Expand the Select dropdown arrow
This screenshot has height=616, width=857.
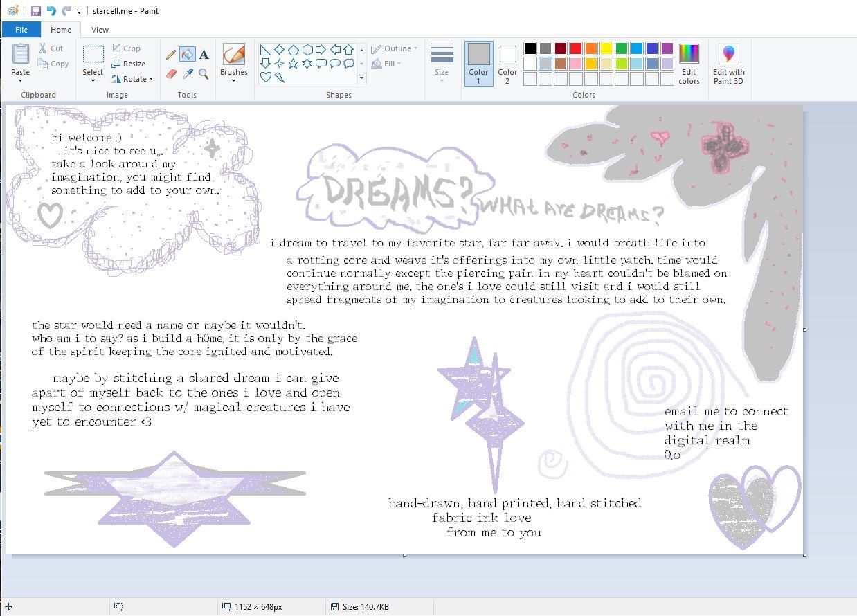click(x=93, y=80)
